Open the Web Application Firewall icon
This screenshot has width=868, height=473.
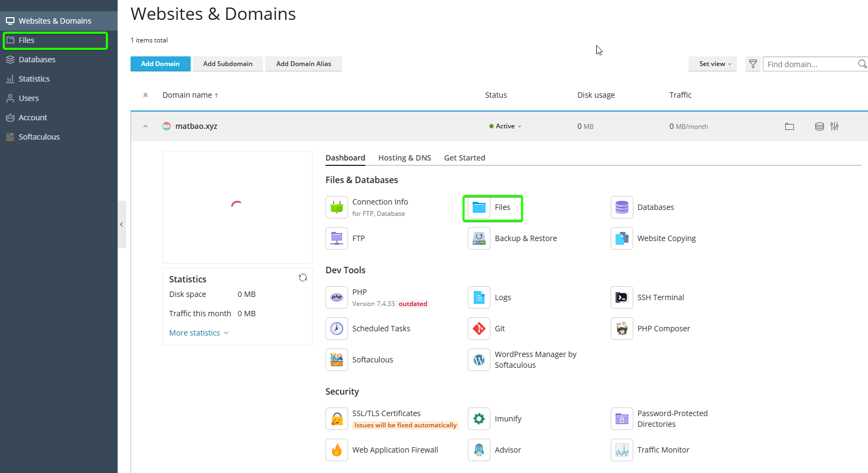click(x=337, y=450)
